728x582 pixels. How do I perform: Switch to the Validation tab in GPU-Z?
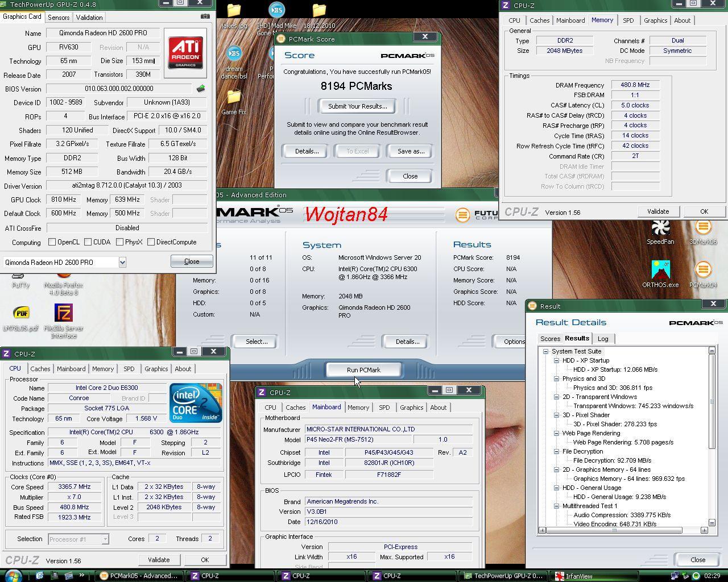point(89,18)
